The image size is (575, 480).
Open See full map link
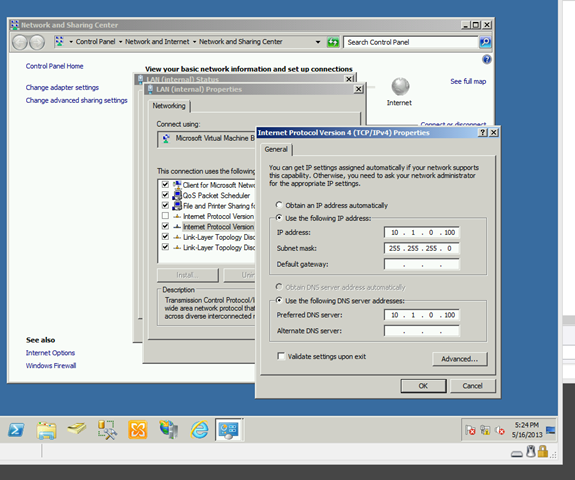468,81
